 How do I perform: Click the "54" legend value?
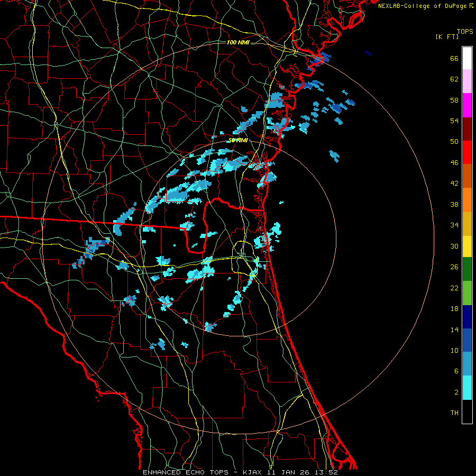[454, 121]
